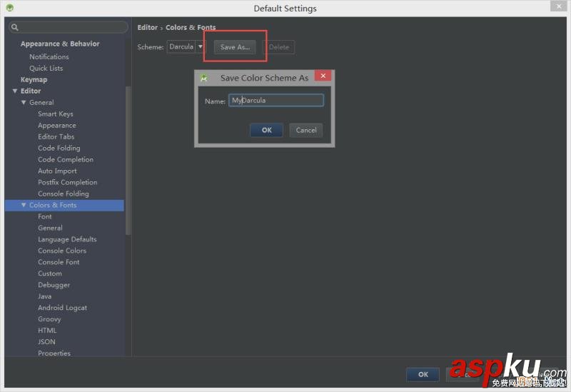571x392 pixels.
Task: Select Java color settings
Action: click(x=45, y=296)
